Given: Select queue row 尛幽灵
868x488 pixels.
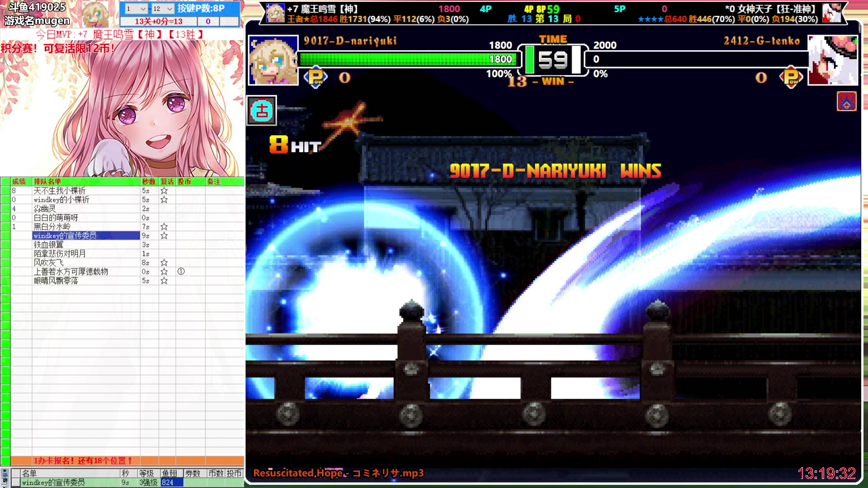Looking at the screenshot, I should pyautogui.click(x=86, y=209).
